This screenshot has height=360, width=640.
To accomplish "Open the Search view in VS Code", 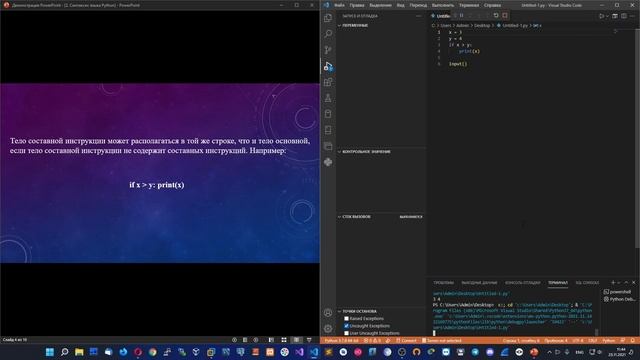I will click(328, 34).
